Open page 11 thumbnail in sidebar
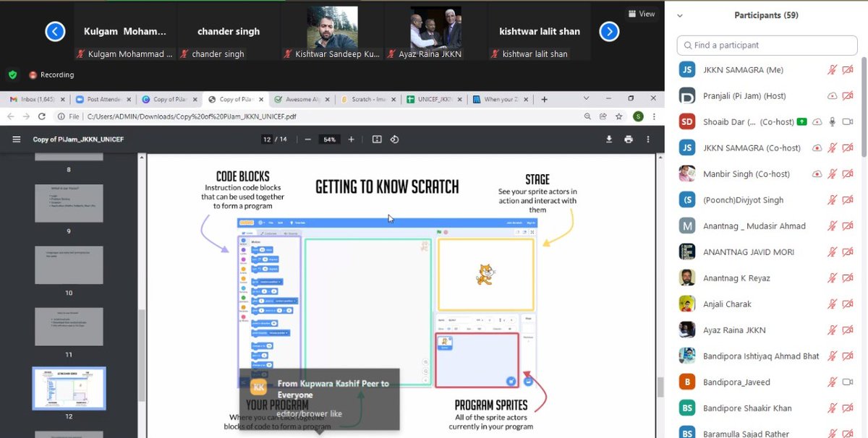This screenshot has width=868, height=438. point(69,327)
